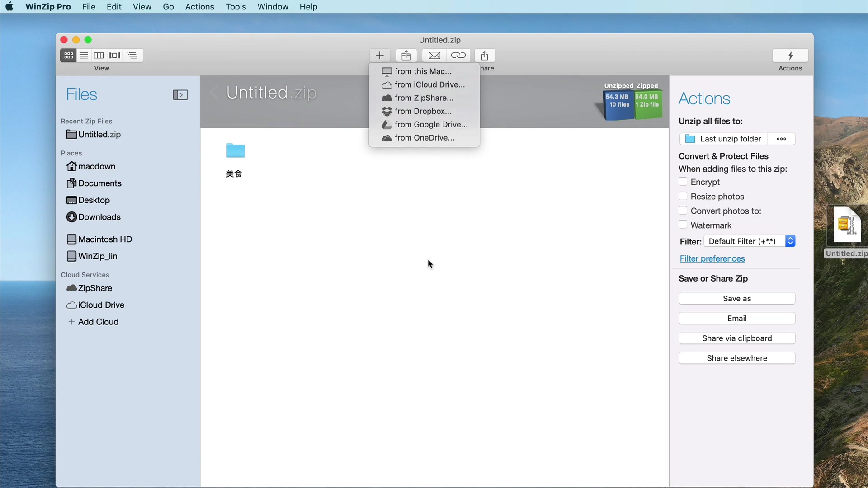868x488 pixels.
Task: Select the WinZip_lin volume
Action: [x=92, y=256]
